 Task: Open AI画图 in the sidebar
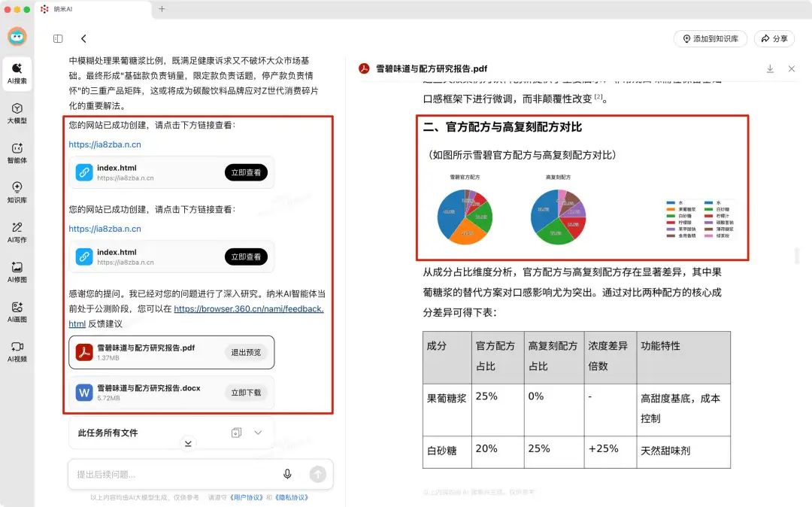tap(17, 312)
